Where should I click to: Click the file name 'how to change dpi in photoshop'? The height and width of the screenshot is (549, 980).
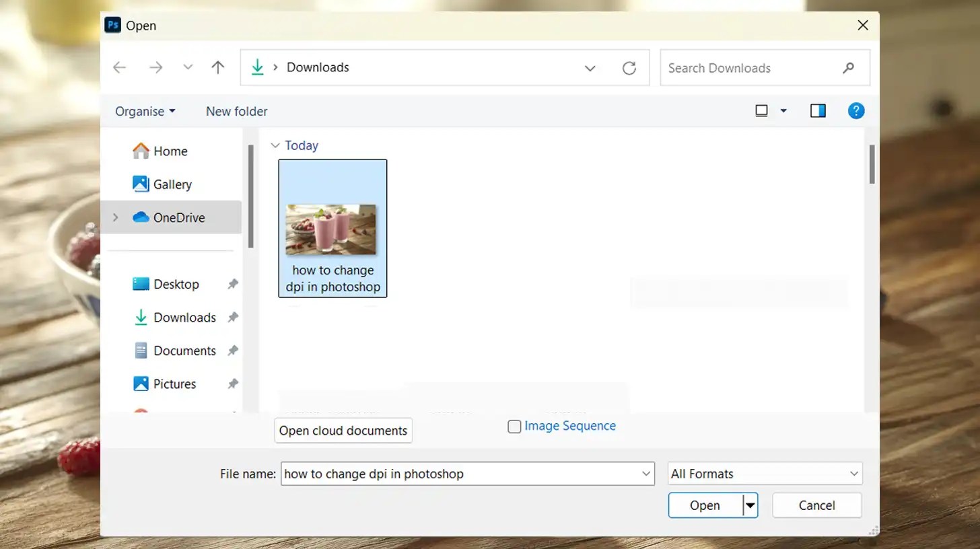coord(332,279)
